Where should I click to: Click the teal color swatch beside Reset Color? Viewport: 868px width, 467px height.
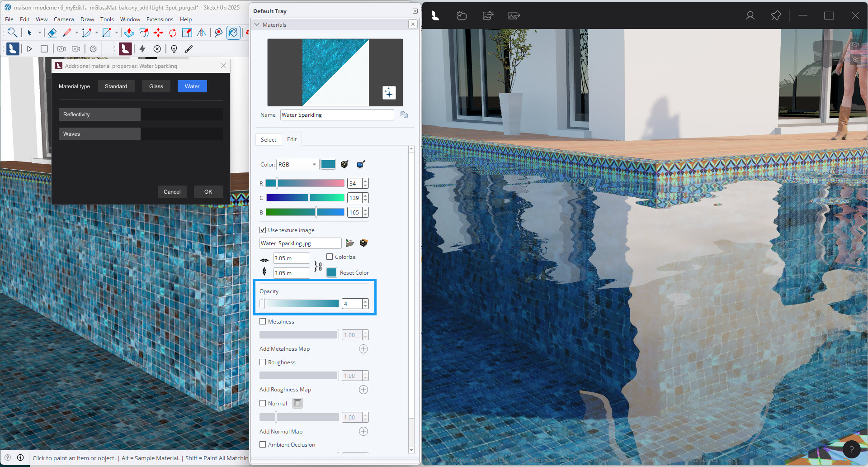[331, 272]
